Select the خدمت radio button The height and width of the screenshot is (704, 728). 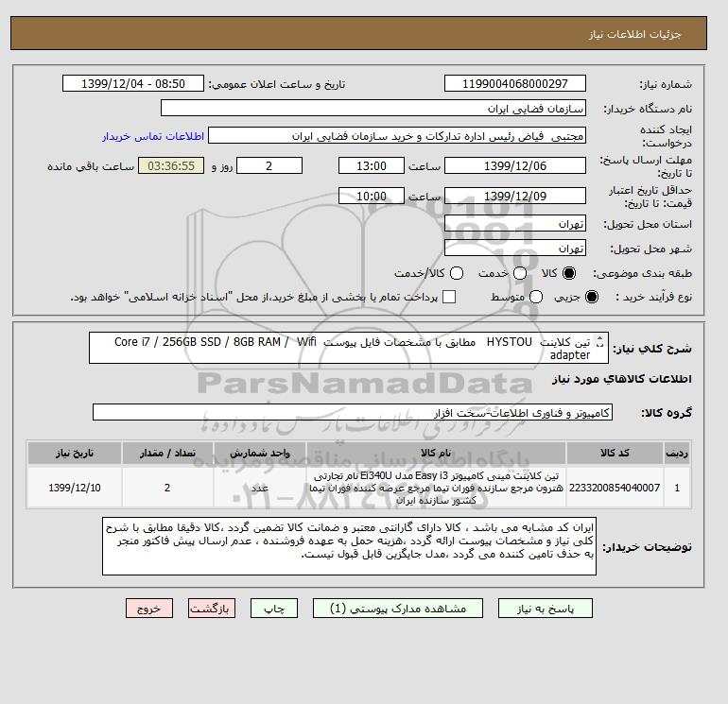click(x=520, y=273)
